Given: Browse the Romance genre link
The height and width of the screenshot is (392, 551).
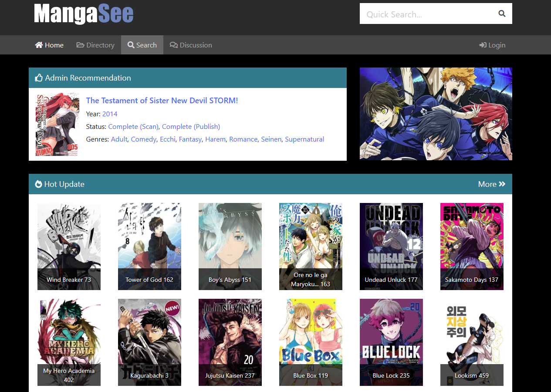Looking at the screenshot, I should (243, 139).
